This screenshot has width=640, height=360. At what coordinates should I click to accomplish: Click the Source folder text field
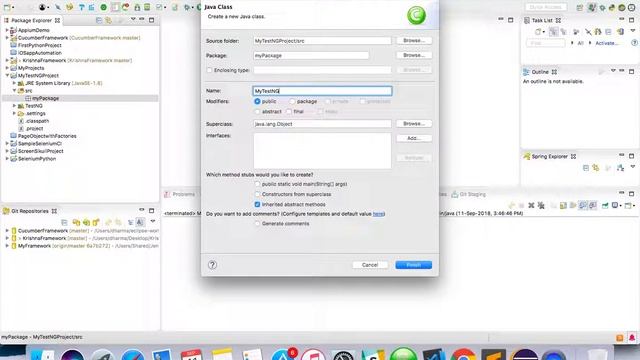[322, 41]
